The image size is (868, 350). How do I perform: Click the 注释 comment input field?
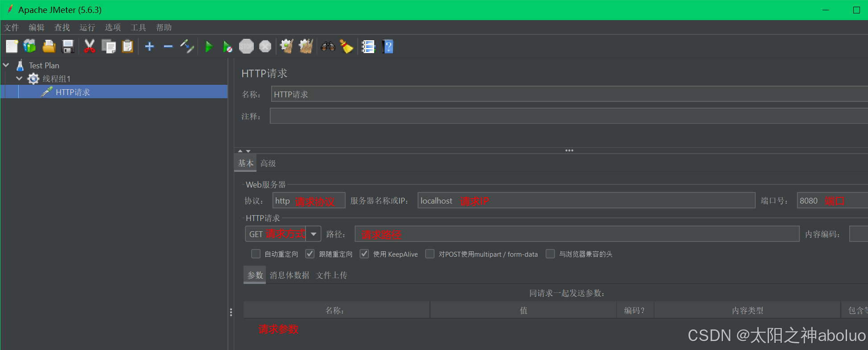(x=569, y=116)
